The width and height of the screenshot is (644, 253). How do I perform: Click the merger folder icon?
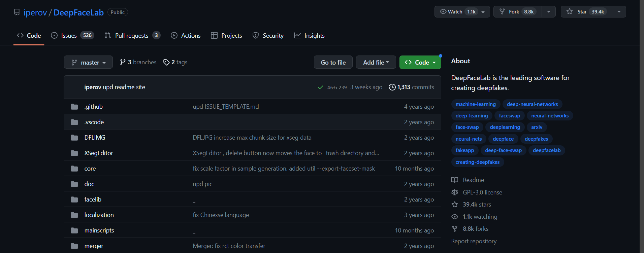(74, 246)
